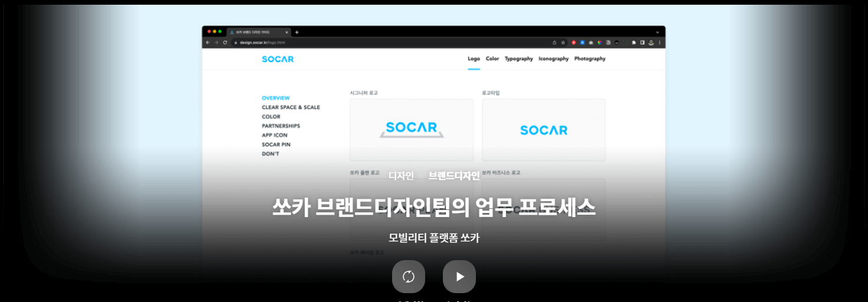Viewport: 868px width, 302px height.
Task: Click the 로고타입 heading label
Action: [491, 93]
